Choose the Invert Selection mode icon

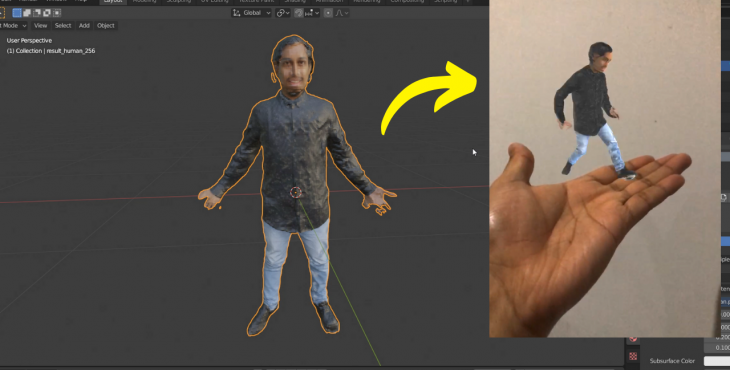(x=47, y=13)
